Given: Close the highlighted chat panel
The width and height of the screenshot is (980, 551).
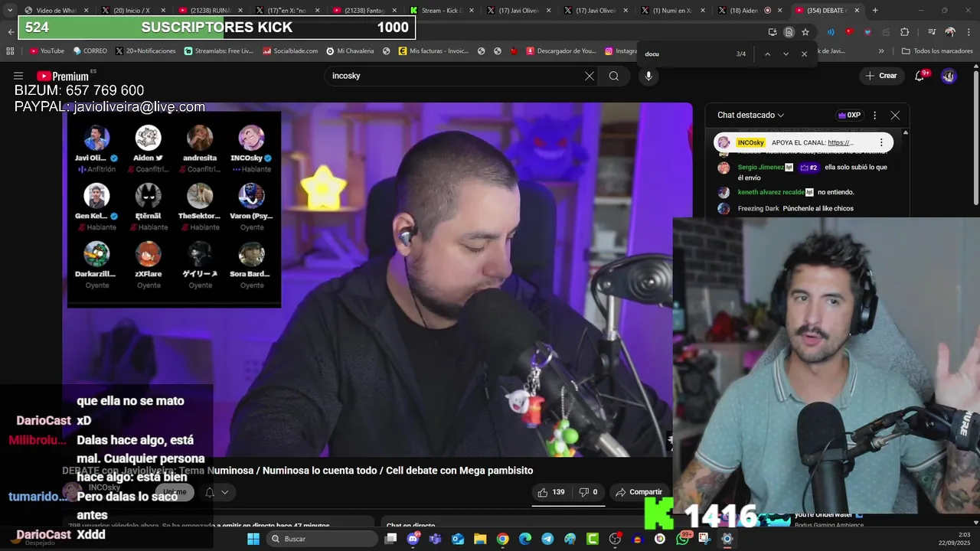Looking at the screenshot, I should (895, 115).
